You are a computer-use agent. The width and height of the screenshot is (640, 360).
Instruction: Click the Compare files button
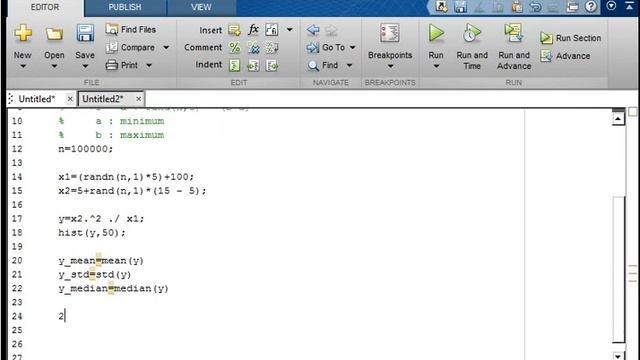(x=131, y=47)
